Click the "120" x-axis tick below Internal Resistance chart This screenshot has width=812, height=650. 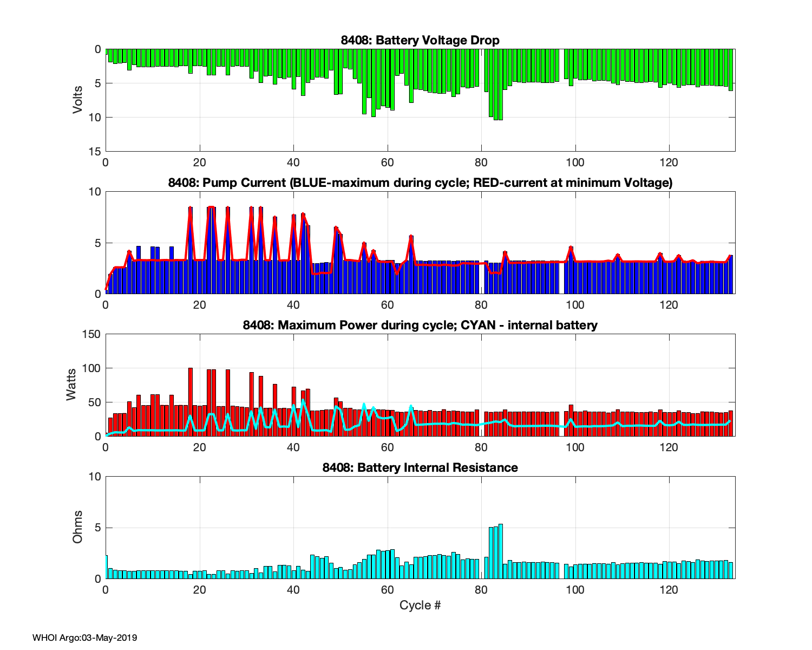[669, 590]
